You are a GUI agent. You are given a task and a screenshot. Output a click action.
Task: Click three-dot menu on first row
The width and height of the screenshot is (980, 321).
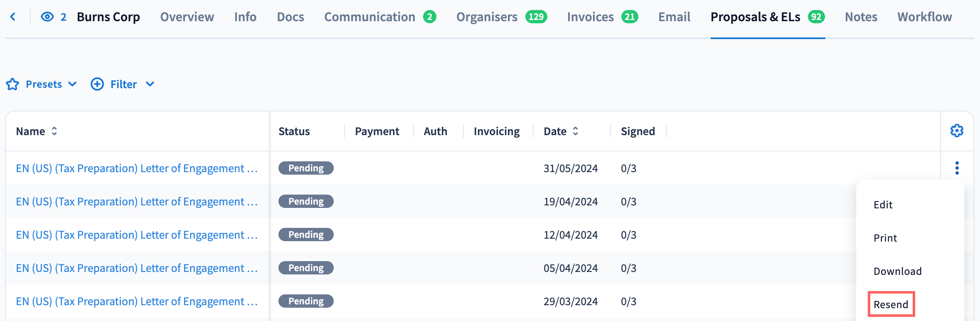coord(957,168)
